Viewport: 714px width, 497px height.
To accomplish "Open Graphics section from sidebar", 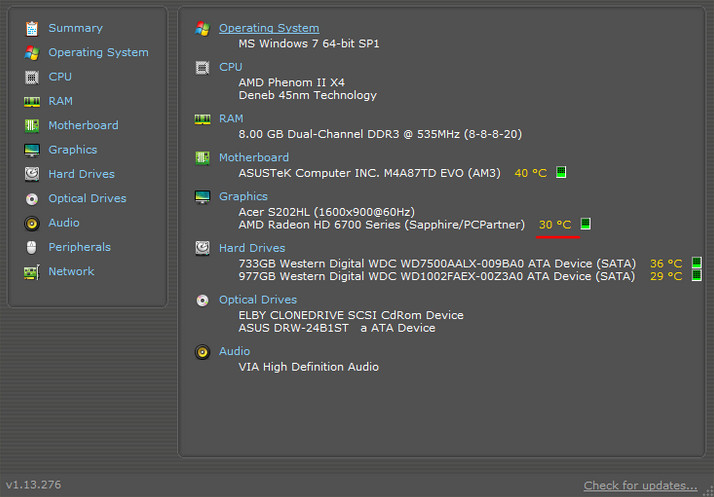I will point(73,150).
